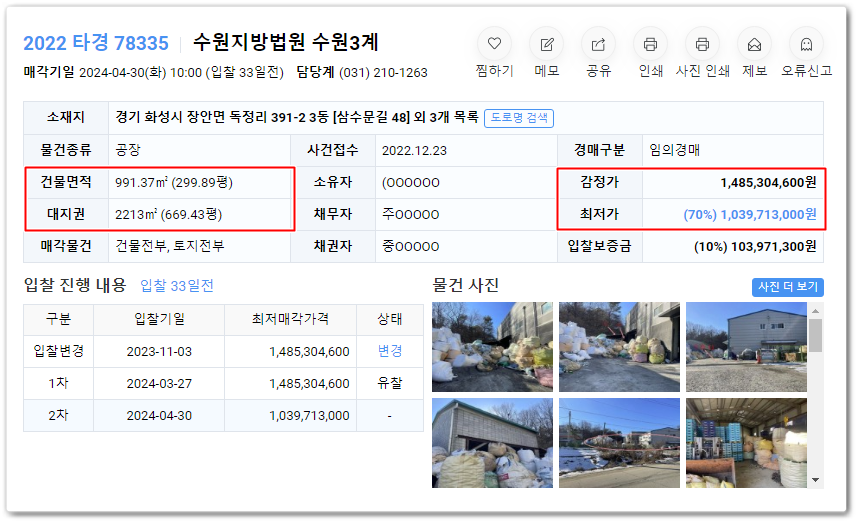The height and width of the screenshot is (524, 859).
Task: Click the 1차 입찰기일 2024-03-27
Action: 159,384
